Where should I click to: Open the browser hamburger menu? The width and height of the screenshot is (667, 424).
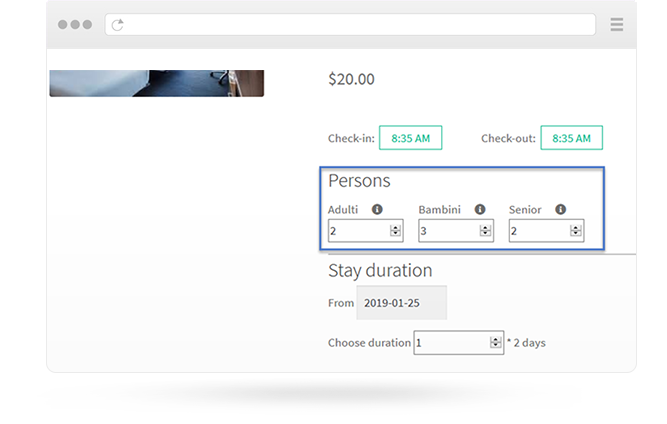pos(616,24)
